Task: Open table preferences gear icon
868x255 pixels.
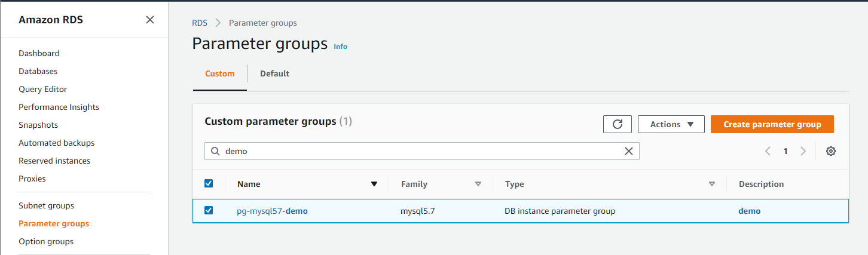Action: 830,151
